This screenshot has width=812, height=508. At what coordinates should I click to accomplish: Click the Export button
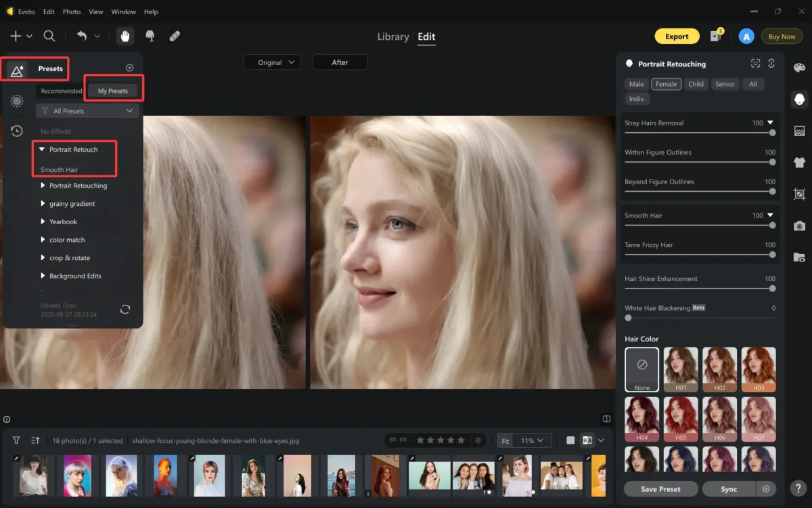click(x=677, y=37)
